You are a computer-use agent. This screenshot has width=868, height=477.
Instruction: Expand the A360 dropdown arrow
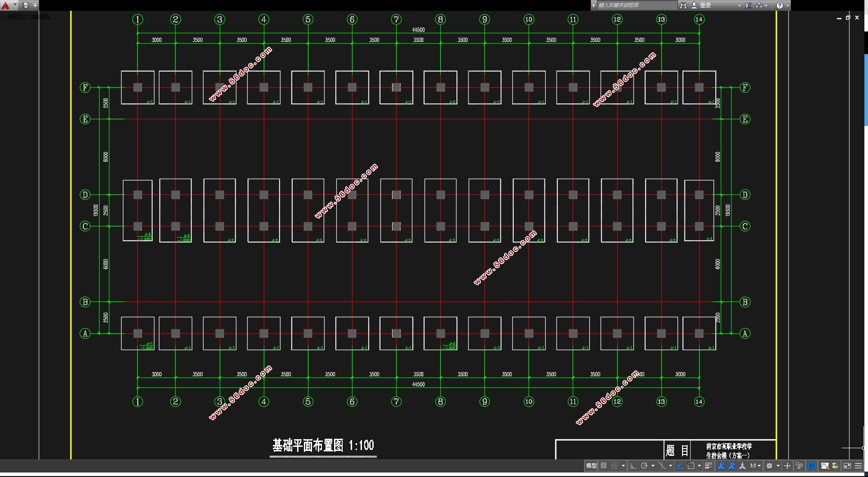pos(766,5)
